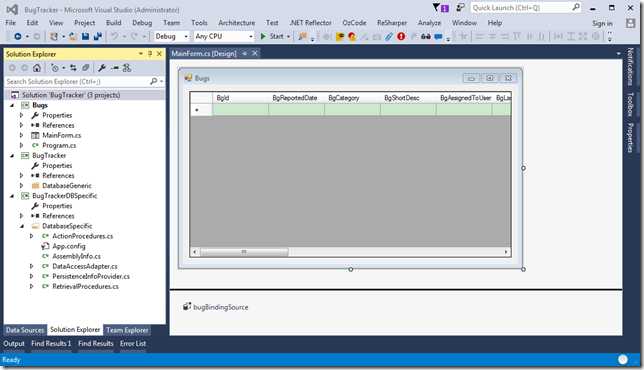This screenshot has height=370, width=644.
Task: Click the Undo arrow in toolbar
Action: click(115, 37)
